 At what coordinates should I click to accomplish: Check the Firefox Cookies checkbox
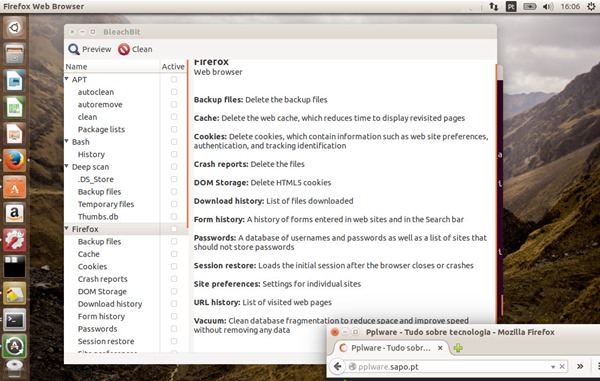coord(174,266)
